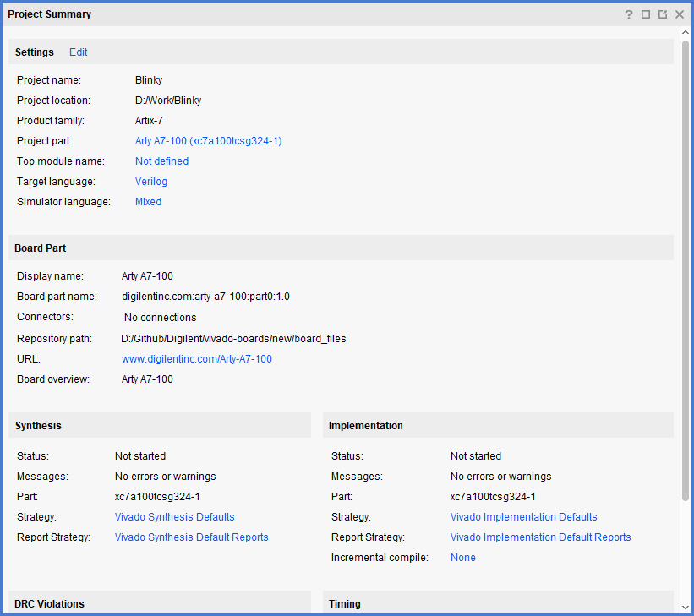Click the Synthesis section header
694x616 pixels.
(x=160, y=425)
